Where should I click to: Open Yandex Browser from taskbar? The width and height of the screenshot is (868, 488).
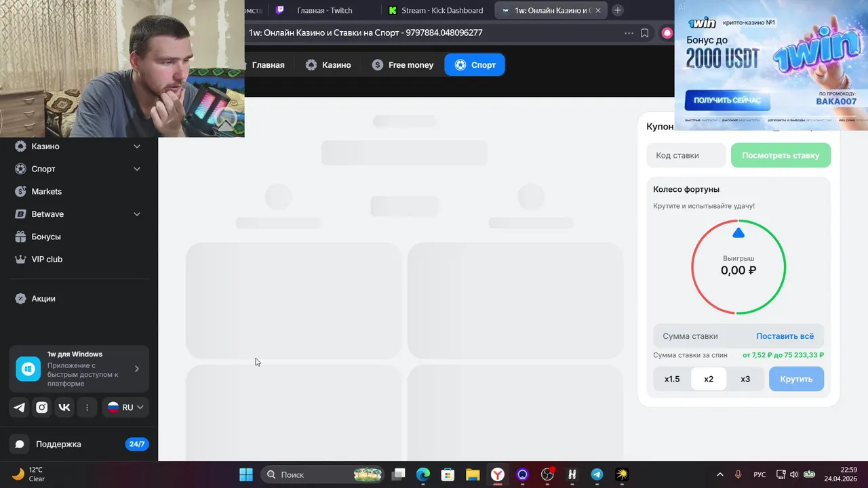point(498,474)
